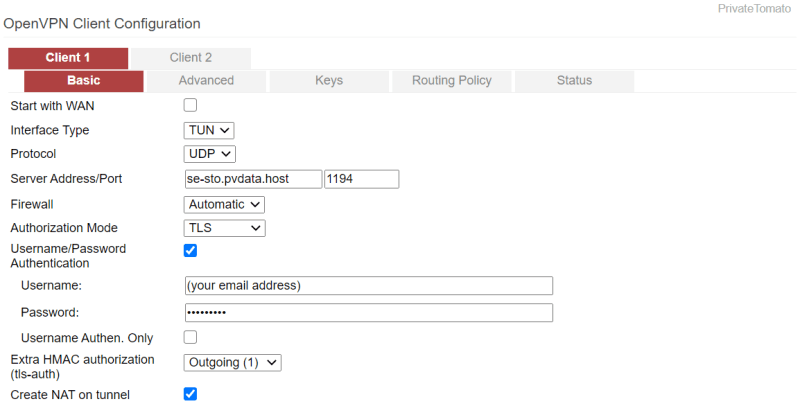This screenshot has width=800, height=406.
Task: Go to the Keys tab
Action: (x=329, y=81)
